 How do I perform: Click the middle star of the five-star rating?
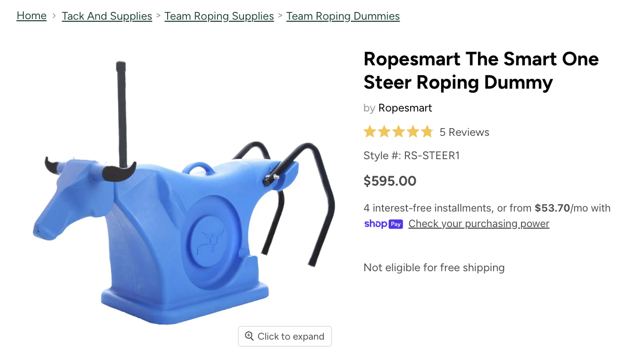point(399,132)
